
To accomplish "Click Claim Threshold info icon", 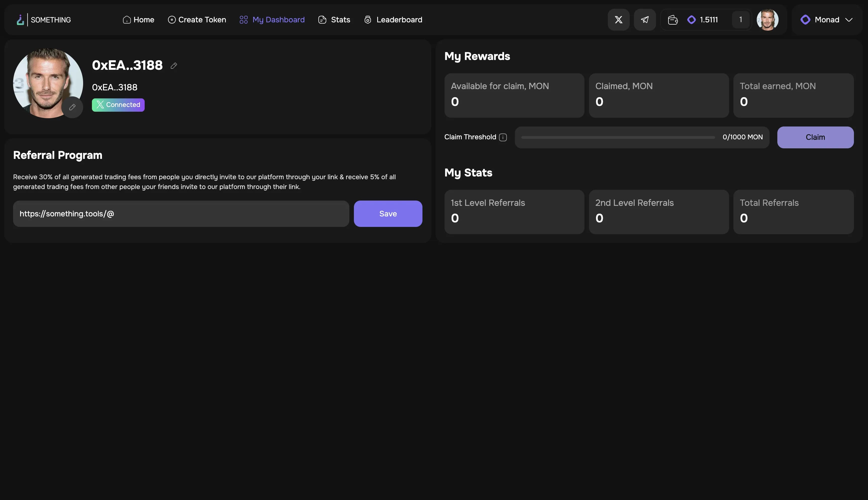I will 503,137.
